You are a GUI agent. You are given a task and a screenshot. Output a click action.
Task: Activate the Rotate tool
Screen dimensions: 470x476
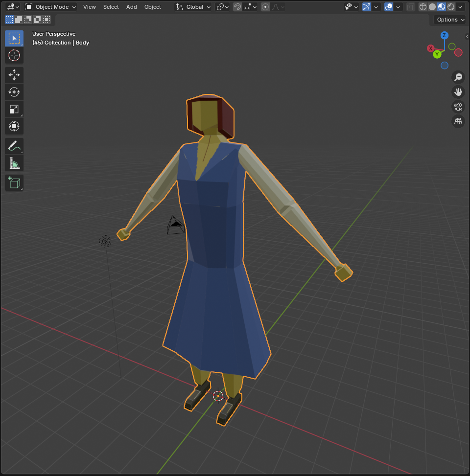click(x=14, y=92)
